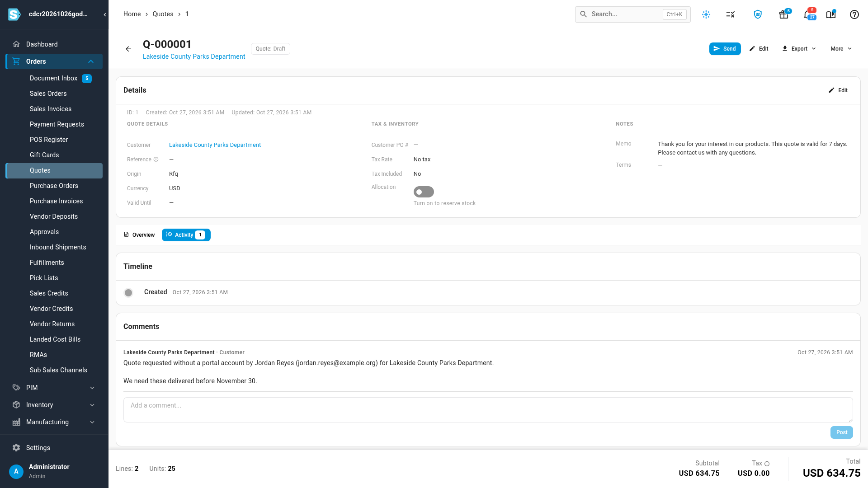Click the help question mark icon
This screenshot has width=868, height=488.
854,14
